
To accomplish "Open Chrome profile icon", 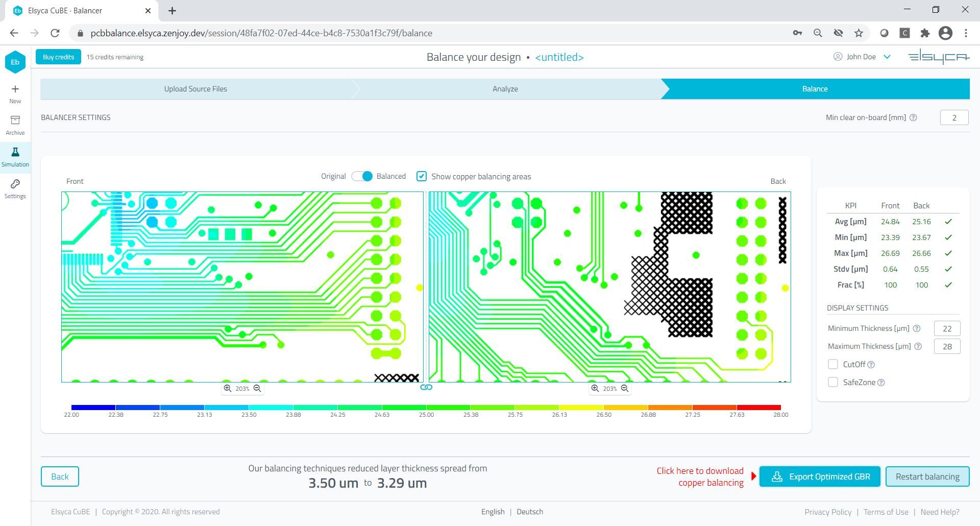I will [945, 33].
